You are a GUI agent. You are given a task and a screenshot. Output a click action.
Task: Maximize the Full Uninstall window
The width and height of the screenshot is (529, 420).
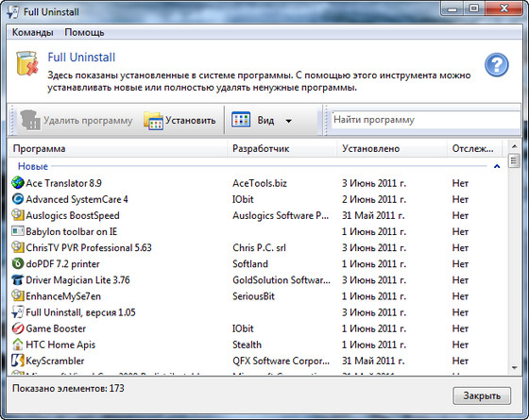[x=474, y=8]
